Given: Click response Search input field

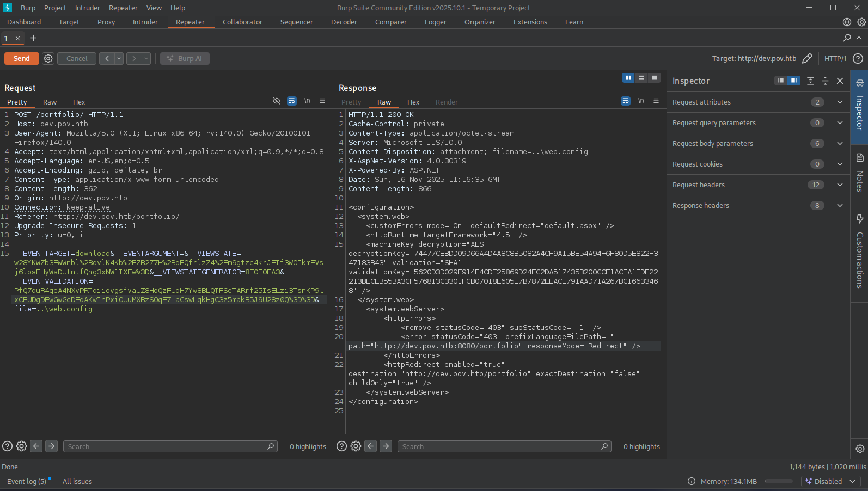Looking at the screenshot, I should click(504, 446).
